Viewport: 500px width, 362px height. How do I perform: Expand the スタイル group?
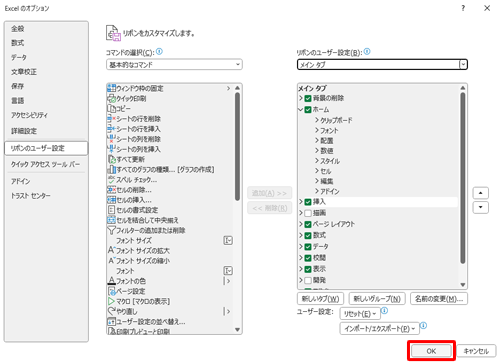(x=317, y=161)
